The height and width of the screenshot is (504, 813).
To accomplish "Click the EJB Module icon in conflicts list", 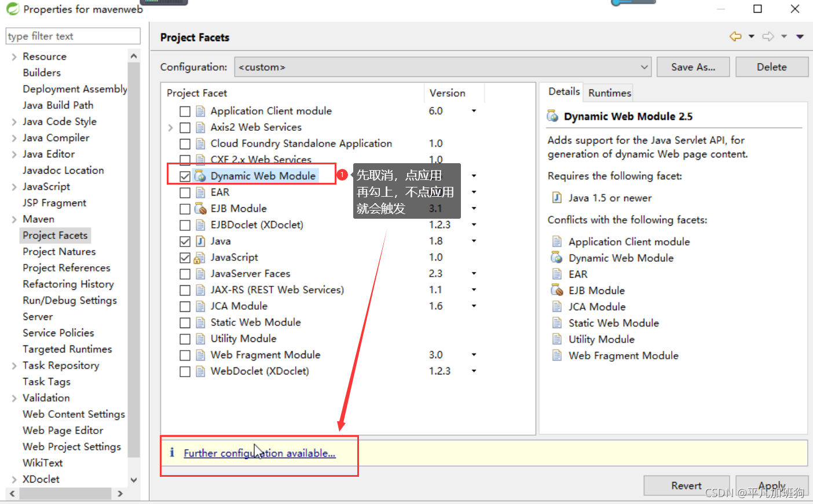I will click(x=557, y=290).
